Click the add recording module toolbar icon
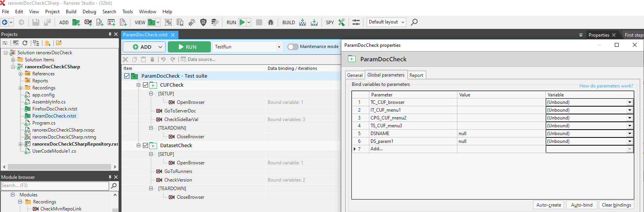 tap(88, 23)
